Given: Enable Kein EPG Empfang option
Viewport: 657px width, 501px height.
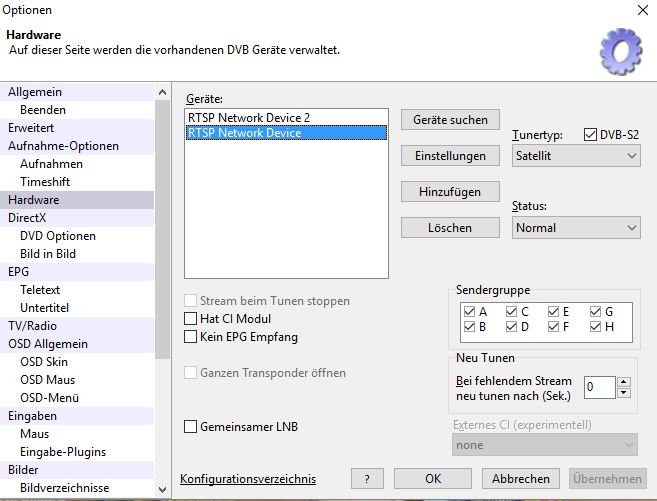Looking at the screenshot, I should pos(192,337).
